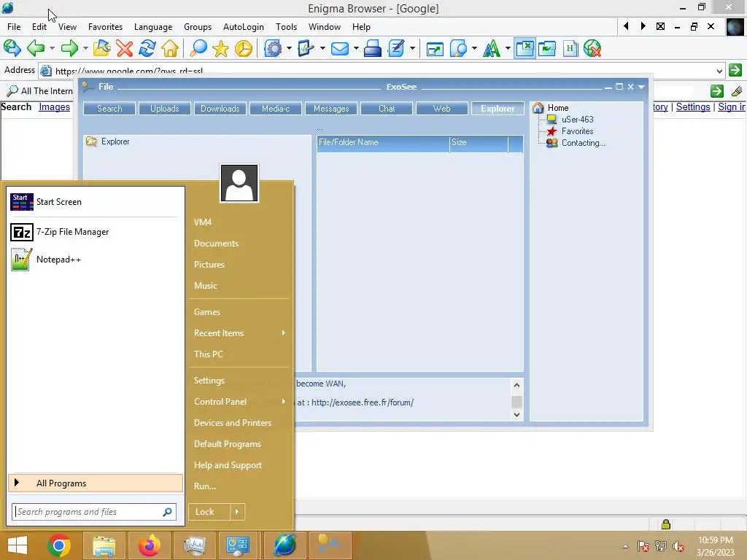
Task: Click the green Back arrow in Enigma Browser
Action: [x=36, y=48]
